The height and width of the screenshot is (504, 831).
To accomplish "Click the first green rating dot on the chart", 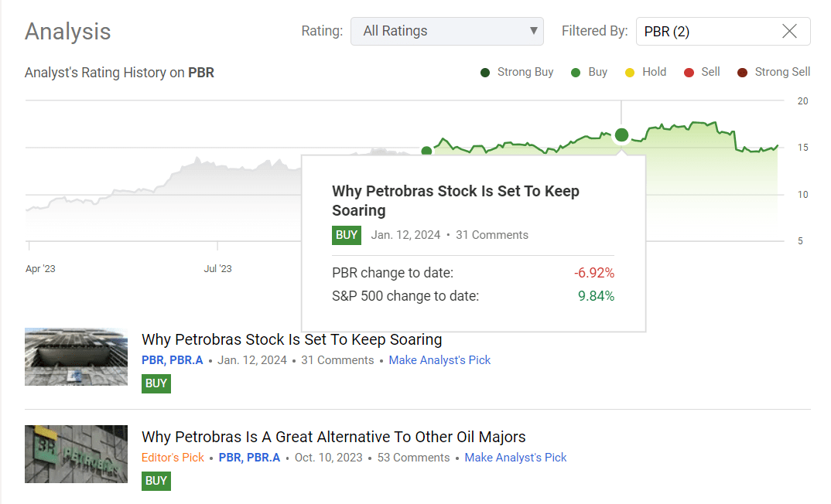I will click(426, 151).
